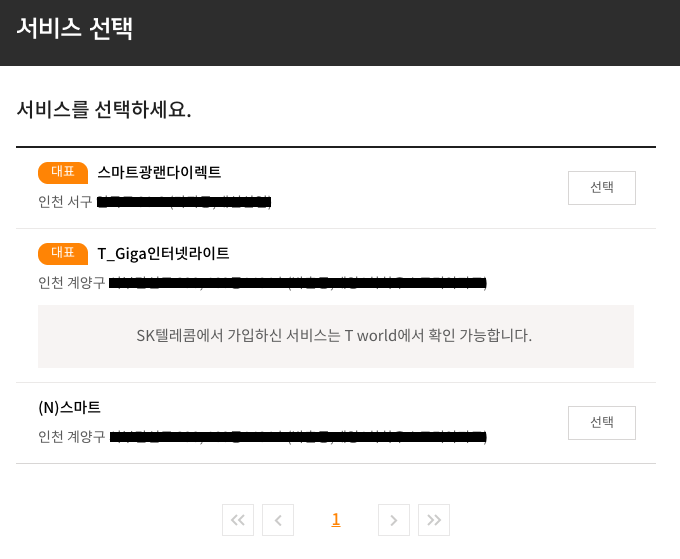Click the 서비스 선택 header title
This screenshot has width=680, height=559.
75,28
